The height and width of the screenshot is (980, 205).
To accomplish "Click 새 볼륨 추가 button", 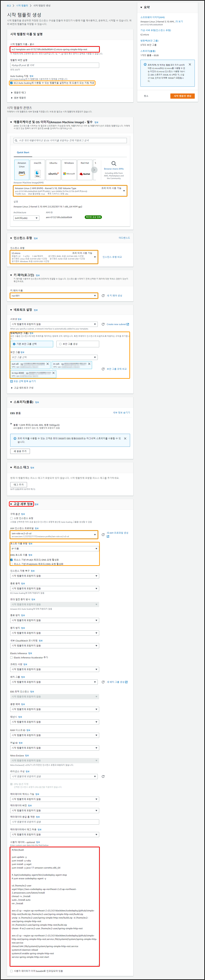I will pyautogui.click(x=20, y=451).
